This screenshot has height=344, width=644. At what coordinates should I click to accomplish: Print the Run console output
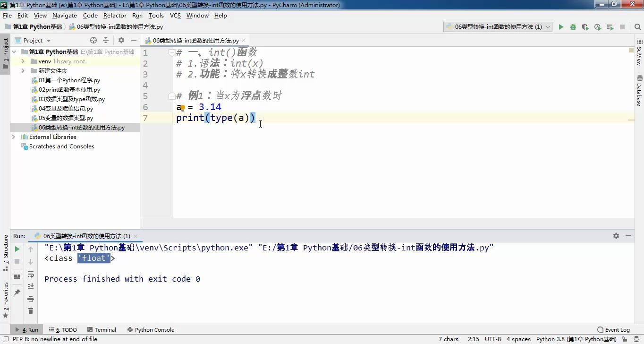pos(31,299)
